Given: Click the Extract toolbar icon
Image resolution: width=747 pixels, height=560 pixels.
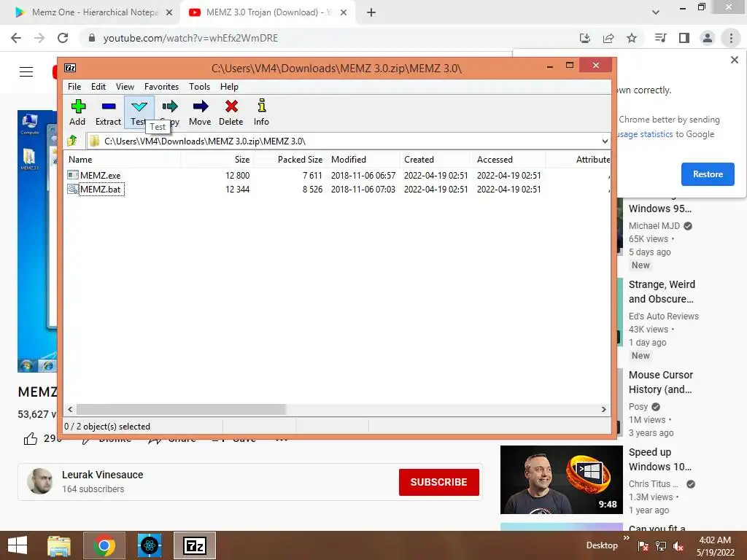Looking at the screenshot, I should click(x=108, y=112).
